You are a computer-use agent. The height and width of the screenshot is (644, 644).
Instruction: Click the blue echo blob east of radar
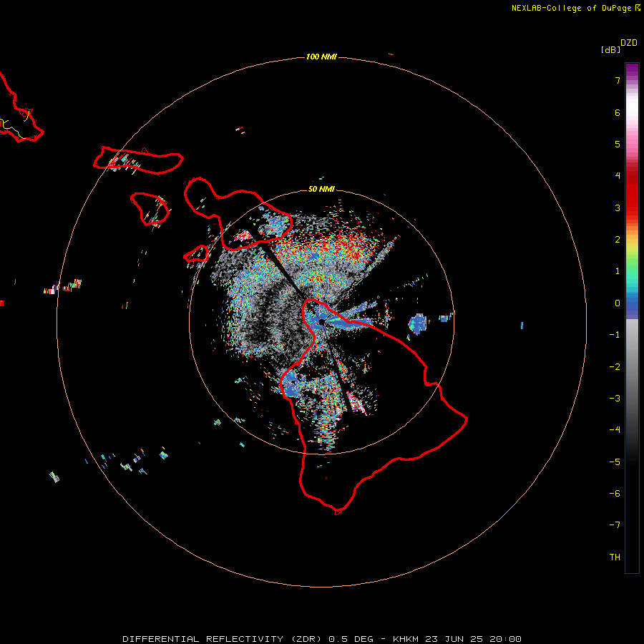[x=418, y=323]
